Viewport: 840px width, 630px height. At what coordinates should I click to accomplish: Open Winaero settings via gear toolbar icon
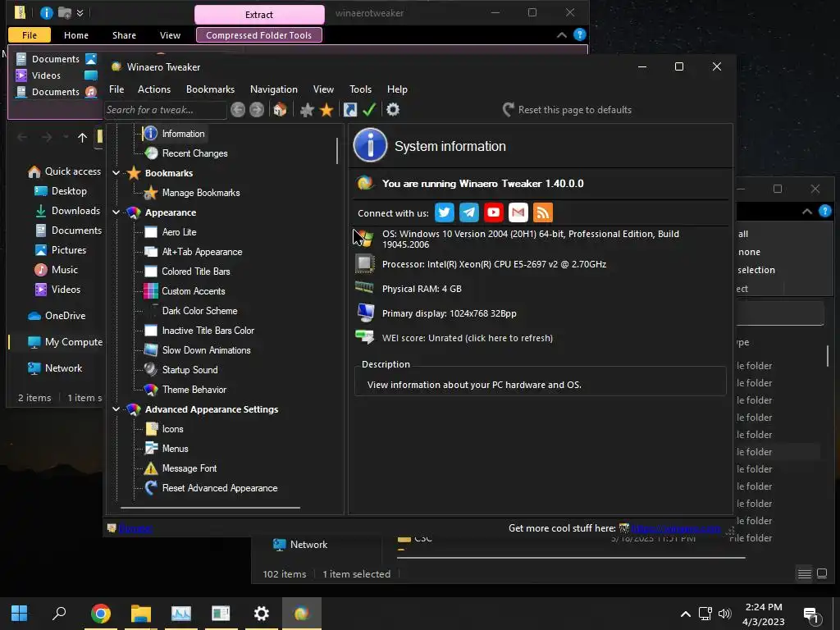(x=393, y=110)
